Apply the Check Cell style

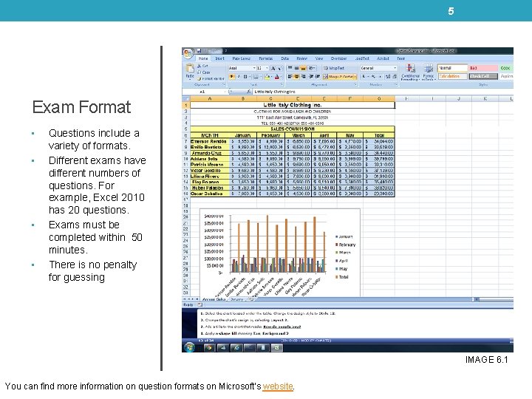[483, 76]
